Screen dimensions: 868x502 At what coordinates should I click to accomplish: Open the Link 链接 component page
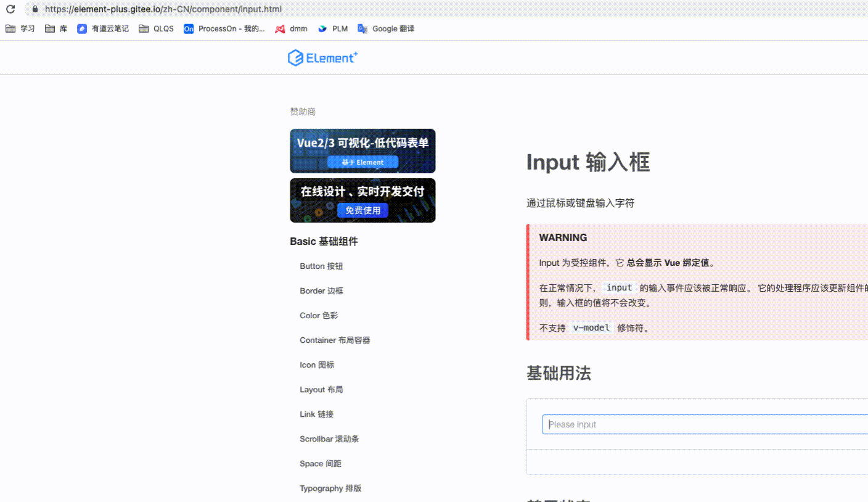315,414
